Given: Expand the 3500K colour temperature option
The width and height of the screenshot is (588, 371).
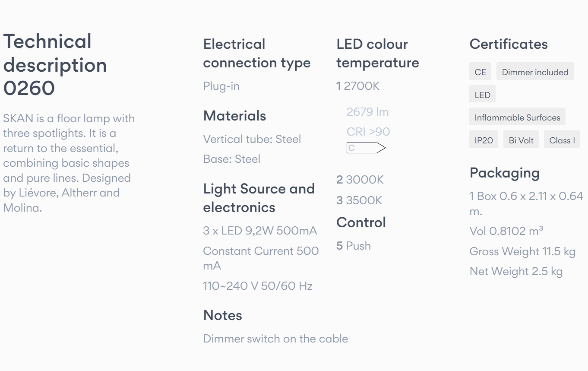Looking at the screenshot, I should (x=359, y=200).
